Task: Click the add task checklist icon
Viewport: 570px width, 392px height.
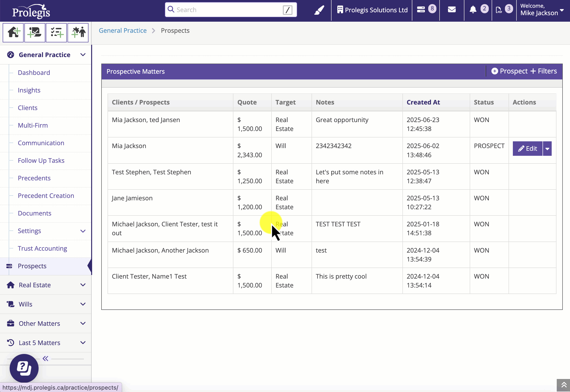Action: [56, 33]
